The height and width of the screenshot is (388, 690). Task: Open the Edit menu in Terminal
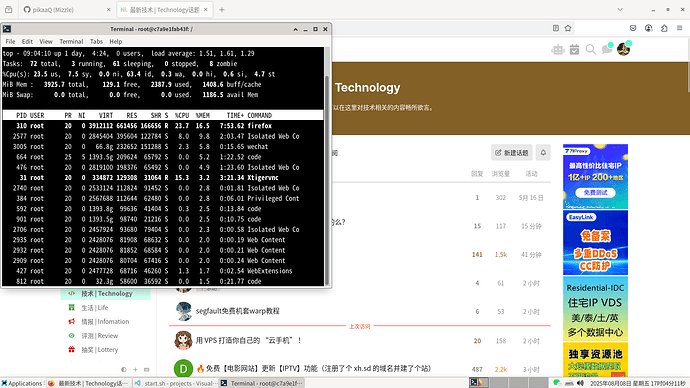click(27, 41)
